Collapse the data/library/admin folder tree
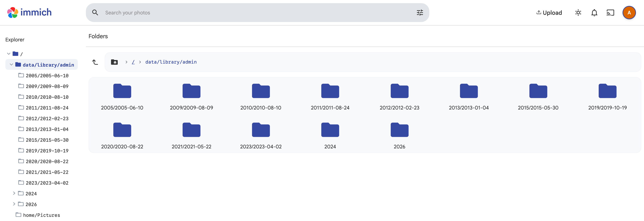644x221 pixels. (11, 64)
